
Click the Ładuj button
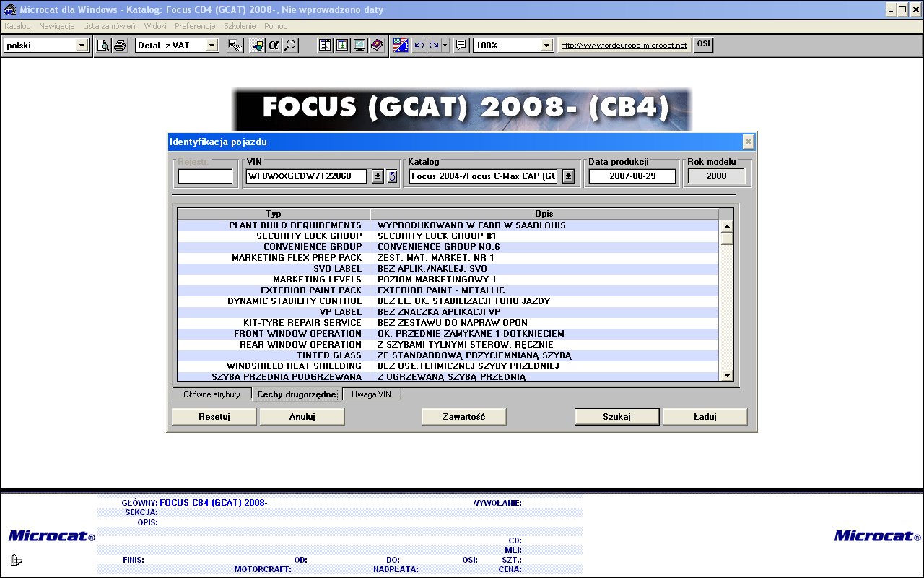click(x=705, y=417)
